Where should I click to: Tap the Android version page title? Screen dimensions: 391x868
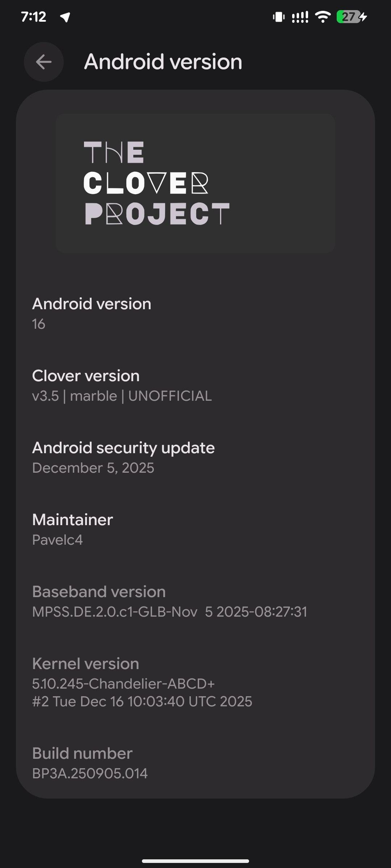pos(163,62)
